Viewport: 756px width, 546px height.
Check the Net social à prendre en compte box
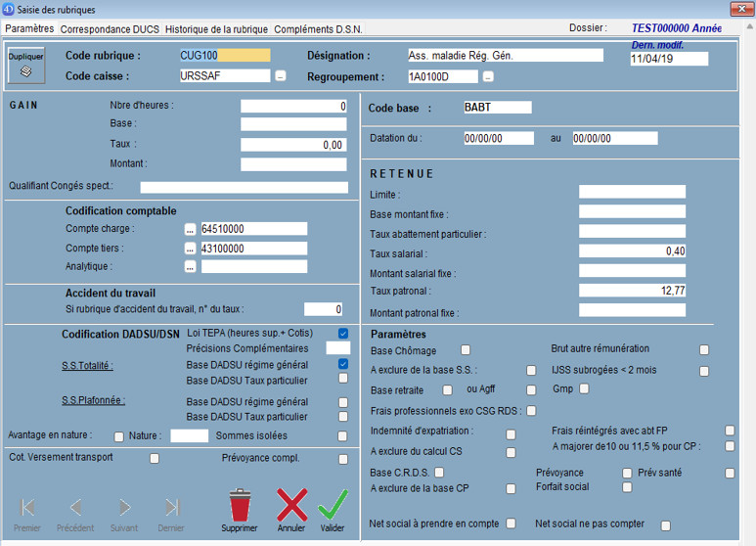[x=511, y=523]
